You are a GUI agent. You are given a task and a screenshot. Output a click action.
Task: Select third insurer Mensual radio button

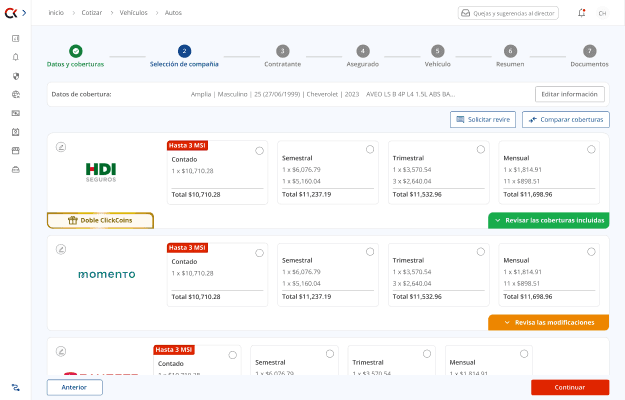pyautogui.click(x=524, y=354)
